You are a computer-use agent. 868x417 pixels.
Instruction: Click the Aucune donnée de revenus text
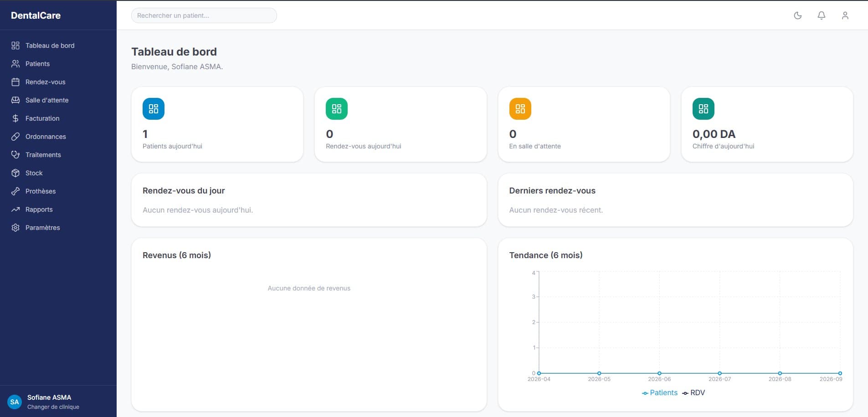(309, 288)
